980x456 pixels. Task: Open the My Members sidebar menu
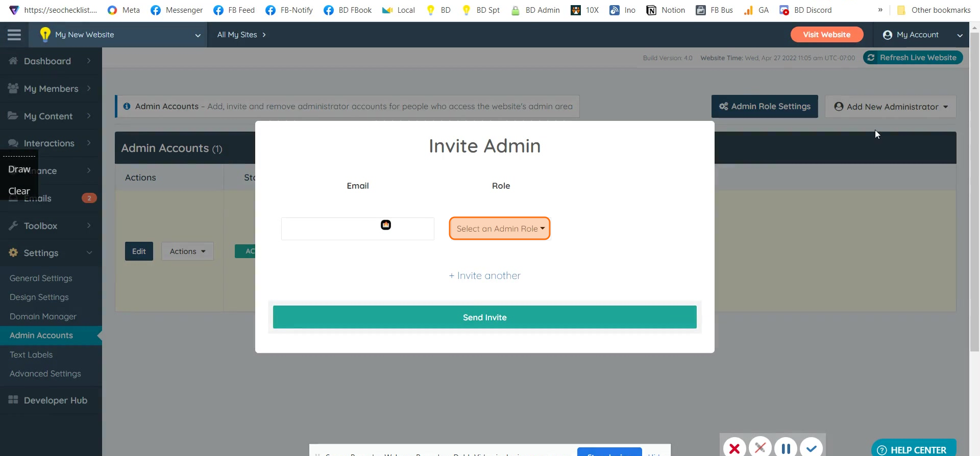(51, 89)
